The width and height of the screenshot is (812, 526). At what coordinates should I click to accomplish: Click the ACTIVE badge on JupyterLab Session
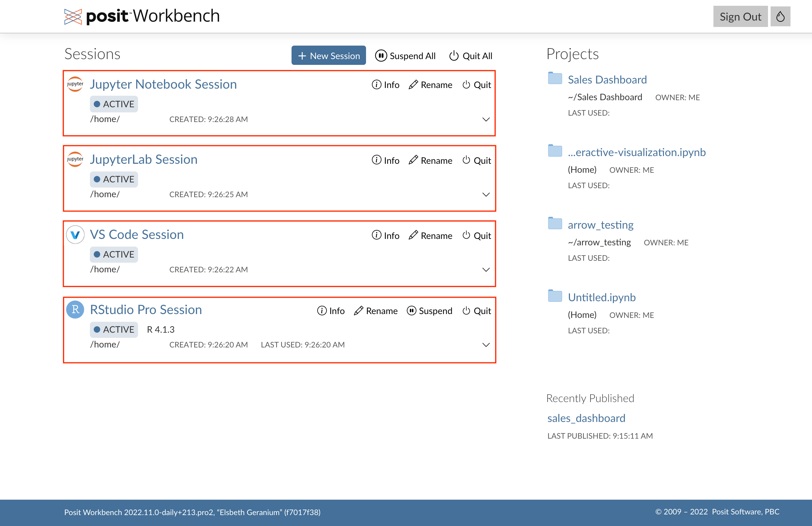pos(114,179)
